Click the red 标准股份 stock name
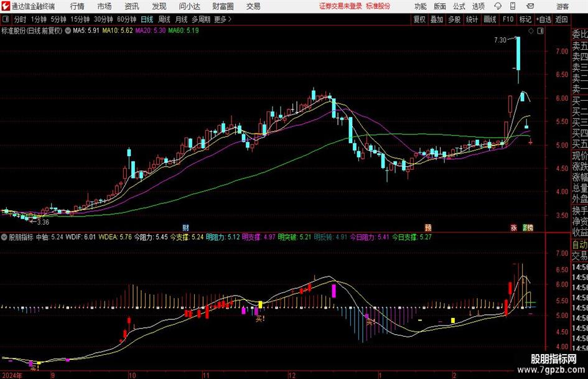 click(378, 6)
